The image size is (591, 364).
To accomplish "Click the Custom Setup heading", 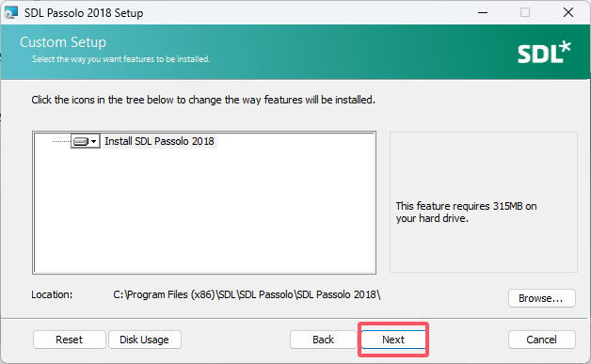I will [63, 42].
